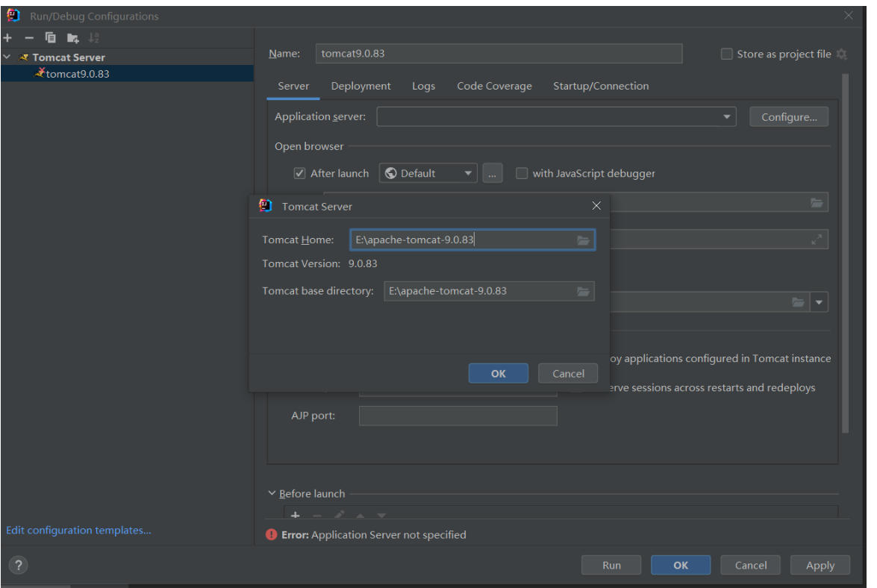877x588 pixels.
Task: Click Cancel in Run/Debug Configurations
Action: tap(751, 565)
